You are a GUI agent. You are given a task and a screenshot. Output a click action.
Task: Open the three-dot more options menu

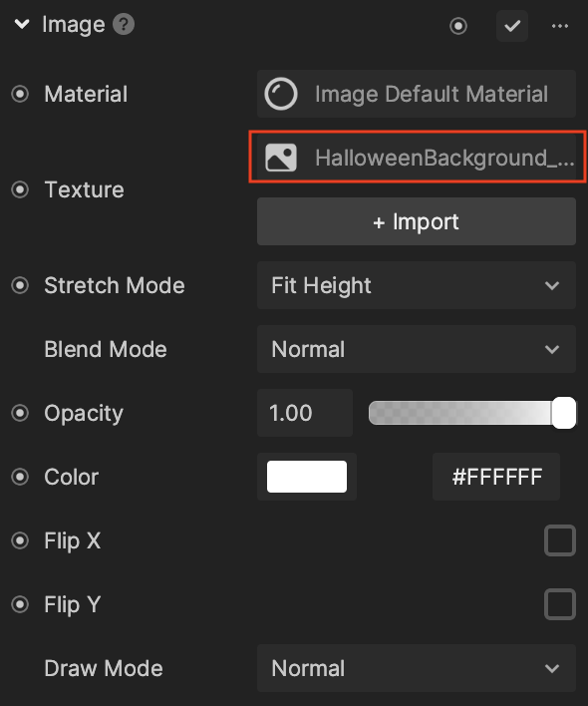point(560,26)
